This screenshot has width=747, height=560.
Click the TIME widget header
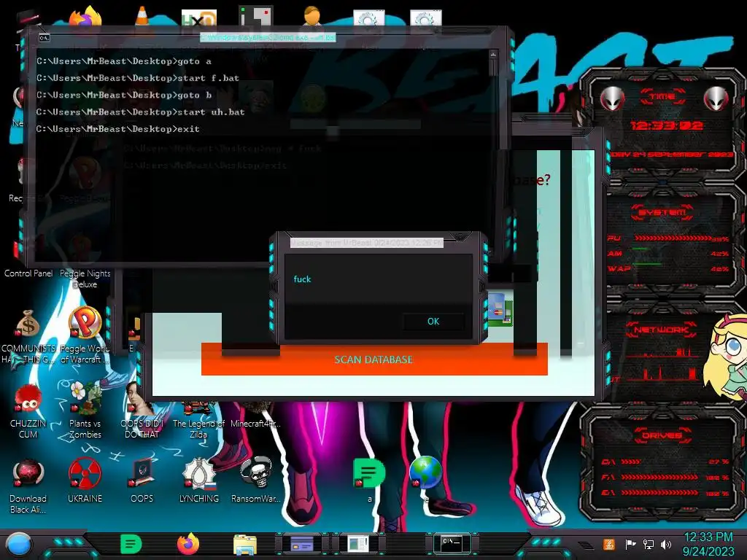[x=662, y=96]
